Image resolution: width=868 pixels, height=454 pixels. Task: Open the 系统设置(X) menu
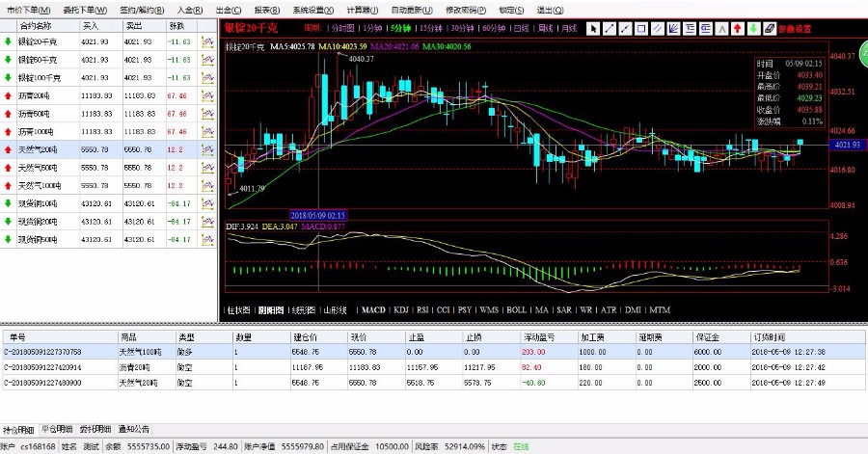[313, 10]
